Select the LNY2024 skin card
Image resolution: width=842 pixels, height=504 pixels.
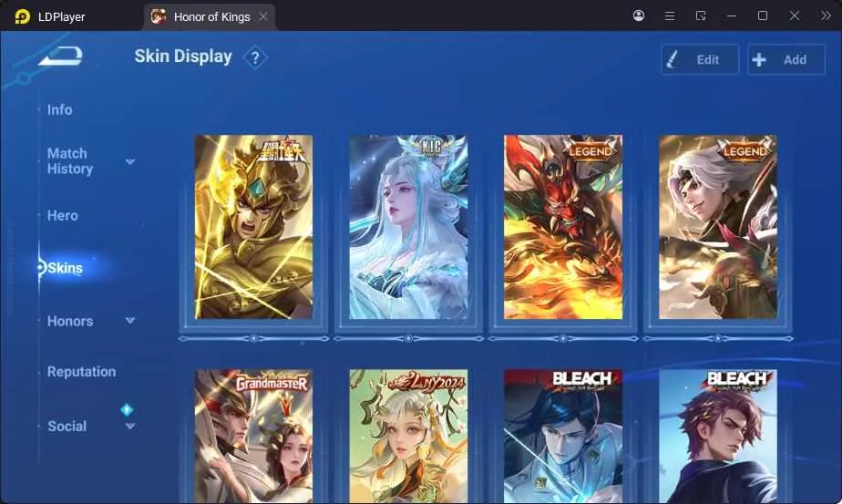pyautogui.click(x=408, y=437)
